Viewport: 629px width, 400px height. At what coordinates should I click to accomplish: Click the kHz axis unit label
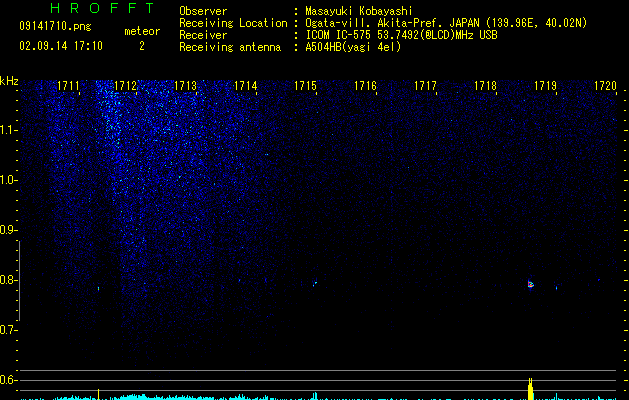[x=9, y=81]
